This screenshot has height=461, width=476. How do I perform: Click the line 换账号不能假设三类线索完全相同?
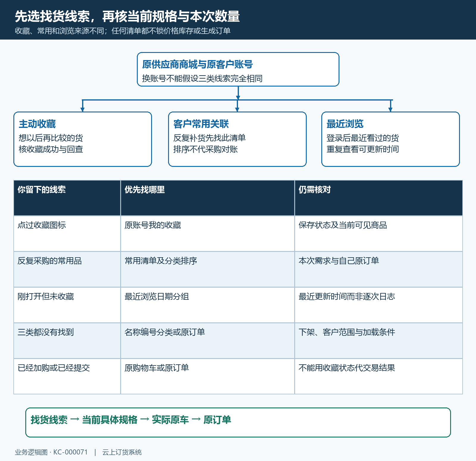(202, 78)
